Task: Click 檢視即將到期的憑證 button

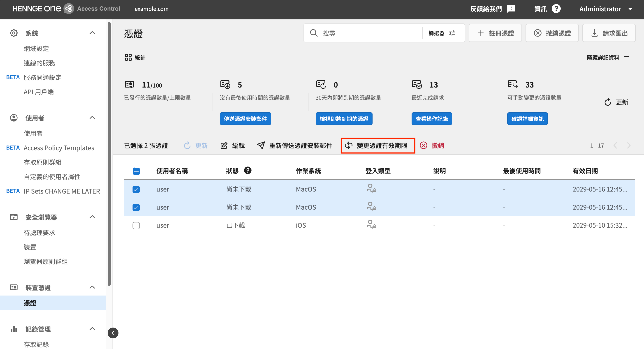Action: pos(344,119)
